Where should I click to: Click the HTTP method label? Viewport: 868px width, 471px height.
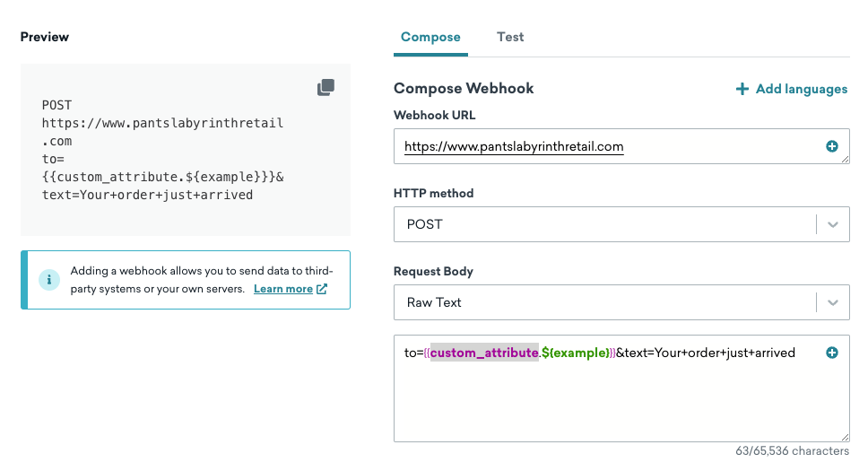[433, 194]
